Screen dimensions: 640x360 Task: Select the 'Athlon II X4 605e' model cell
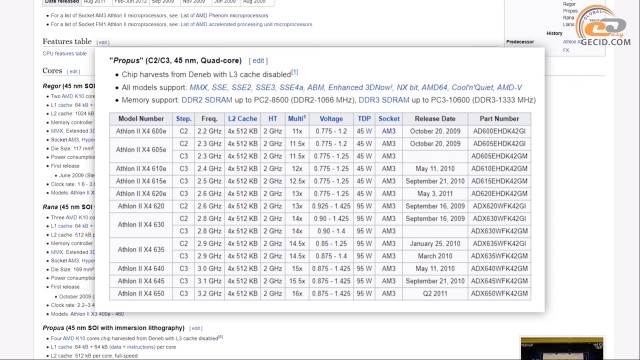[141, 150]
